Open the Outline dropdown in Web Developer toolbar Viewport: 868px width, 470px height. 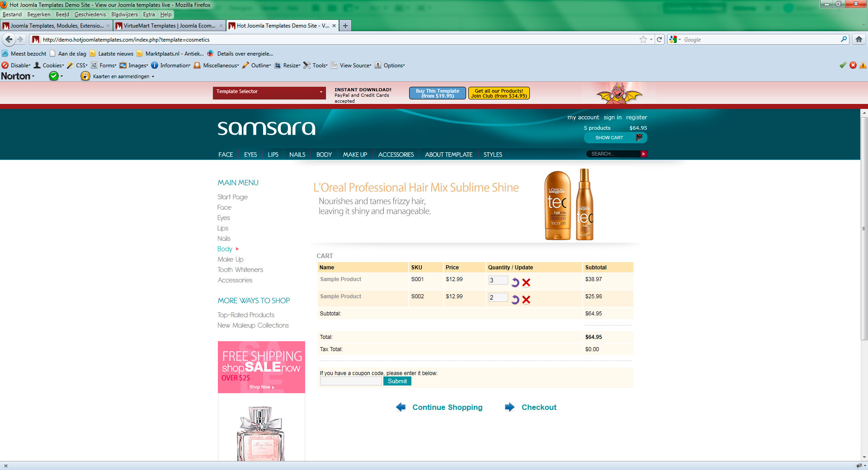(257, 65)
